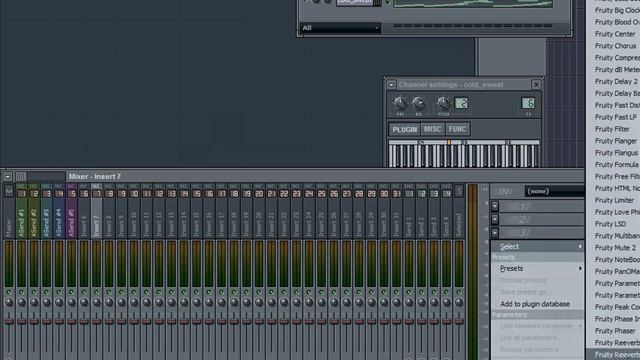The height and width of the screenshot is (360, 640).
Task: Click the Master track pan knob
Action: click(9, 302)
